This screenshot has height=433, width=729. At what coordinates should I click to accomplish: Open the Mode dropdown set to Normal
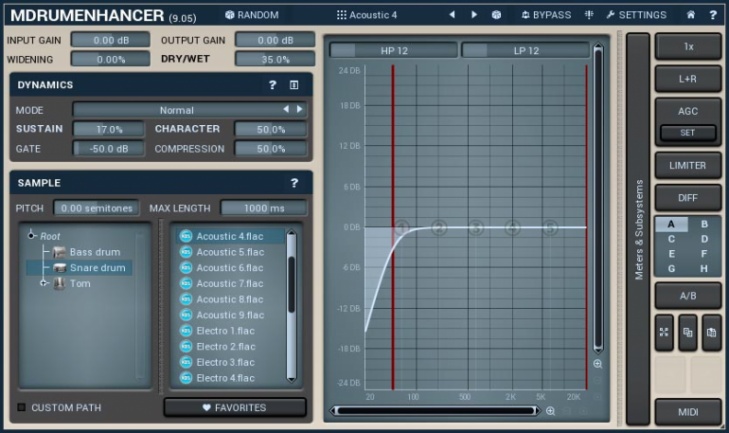177,110
